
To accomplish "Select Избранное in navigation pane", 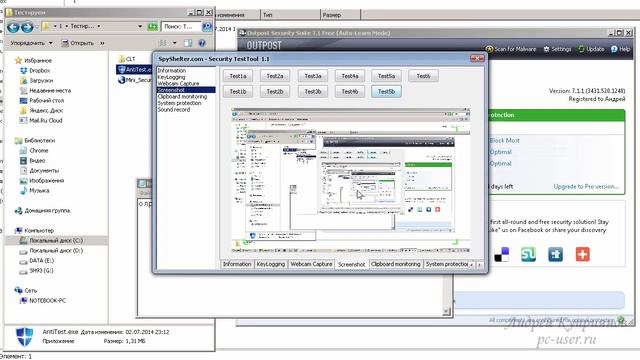I will (x=33, y=60).
